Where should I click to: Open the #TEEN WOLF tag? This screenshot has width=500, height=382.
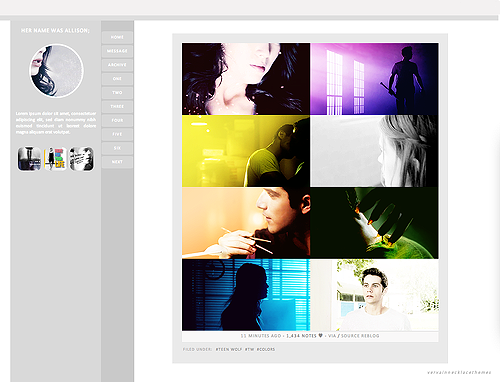click(229, 349)
